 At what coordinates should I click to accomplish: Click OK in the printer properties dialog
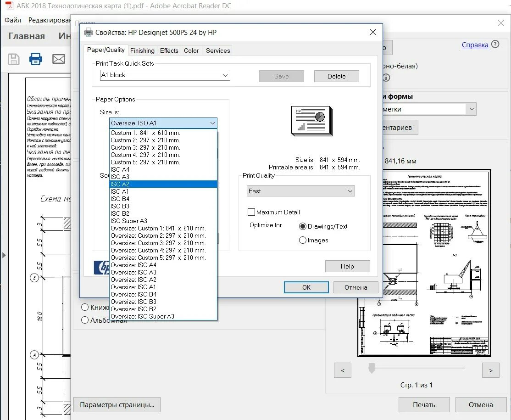pos(306,288)
